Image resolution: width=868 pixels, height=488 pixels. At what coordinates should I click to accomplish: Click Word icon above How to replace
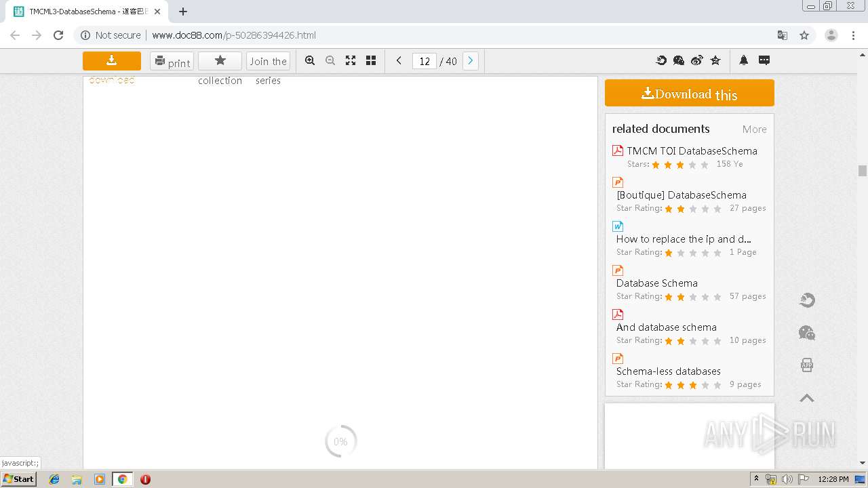point(618,226)
